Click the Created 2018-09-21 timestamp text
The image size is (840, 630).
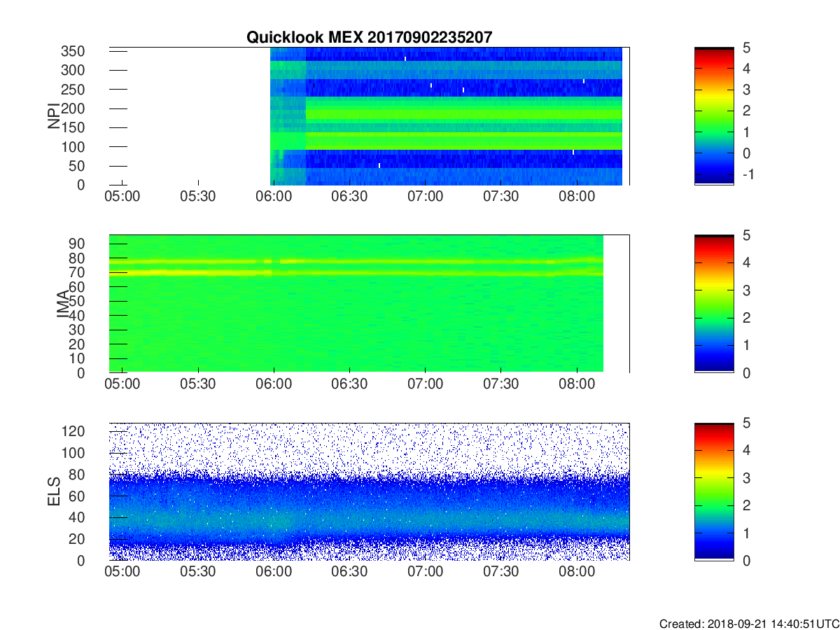[749, 624]
